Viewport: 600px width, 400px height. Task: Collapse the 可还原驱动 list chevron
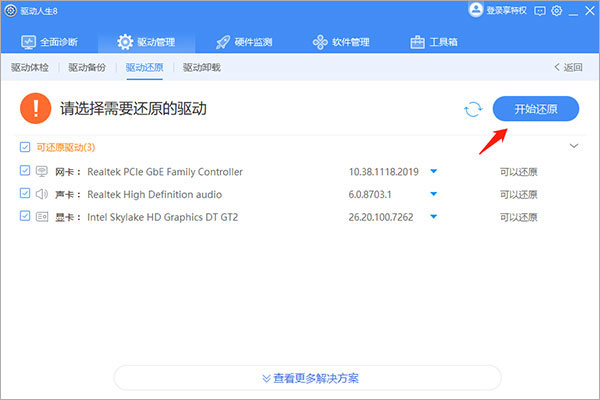click(x=574, y=146)
